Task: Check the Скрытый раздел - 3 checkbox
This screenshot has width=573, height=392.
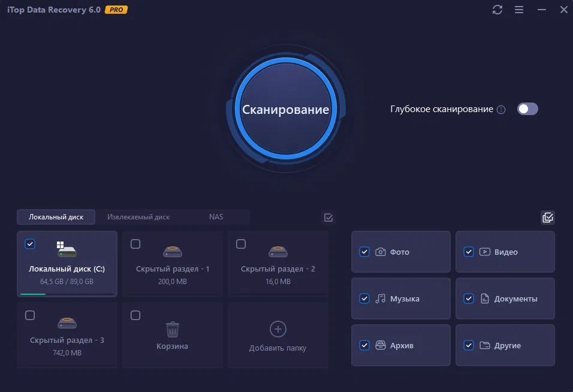Action: [30, 315]
